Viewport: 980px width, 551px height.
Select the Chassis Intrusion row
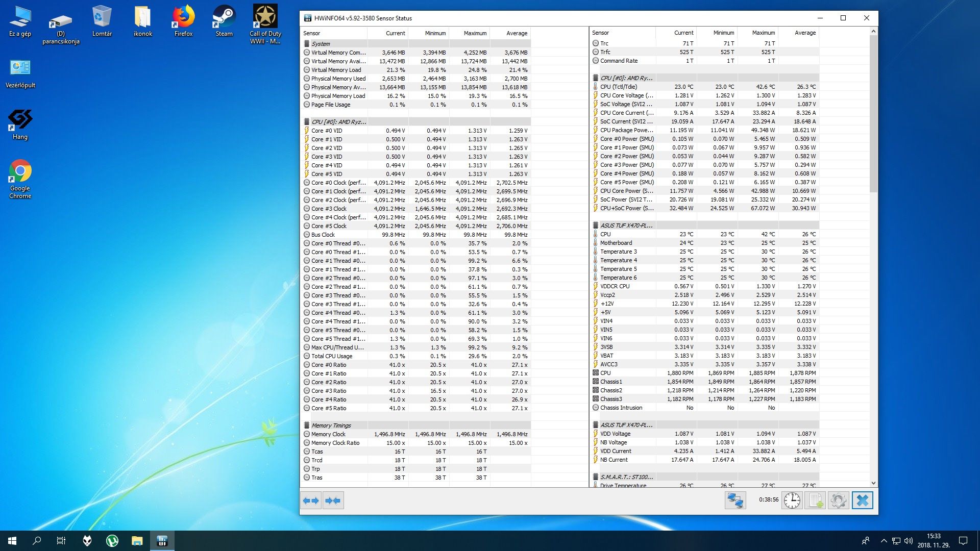[x=705, y=408]
